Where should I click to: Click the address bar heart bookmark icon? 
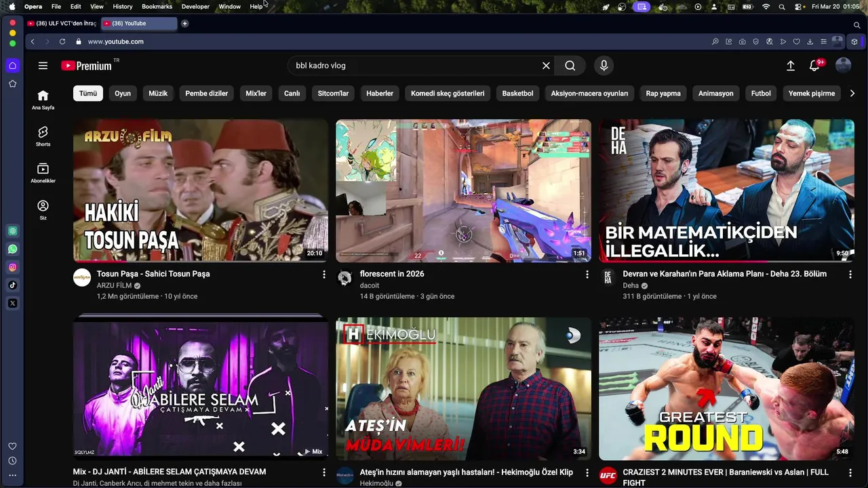pos(797,41)
